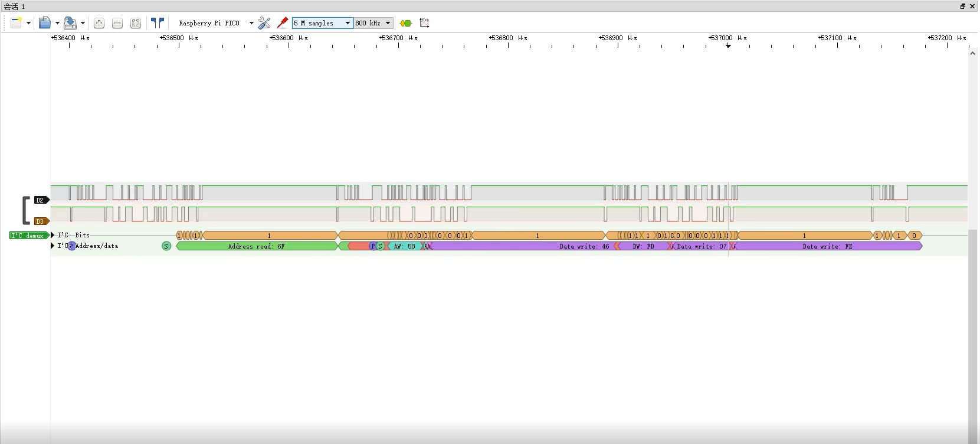Close the session panel with X
The width and height of the screenshot is (980, 444).
[972, 6]
